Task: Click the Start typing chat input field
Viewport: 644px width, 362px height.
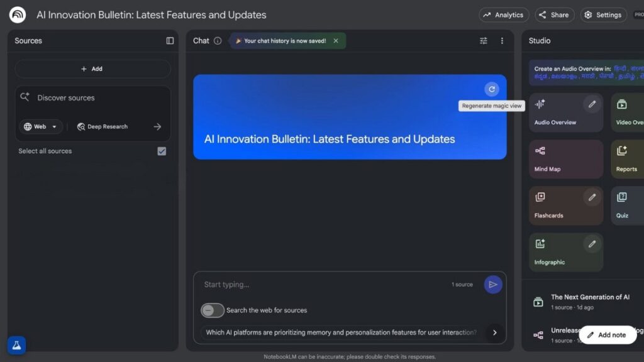Action: click(x=321, y=285)
